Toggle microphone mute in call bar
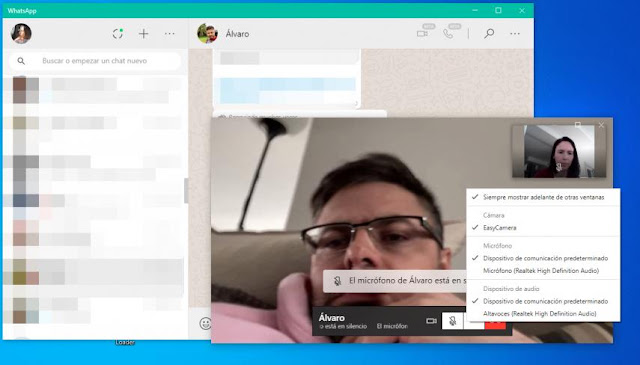Viewport: 640px width, 365px height. tap(452, 321)
